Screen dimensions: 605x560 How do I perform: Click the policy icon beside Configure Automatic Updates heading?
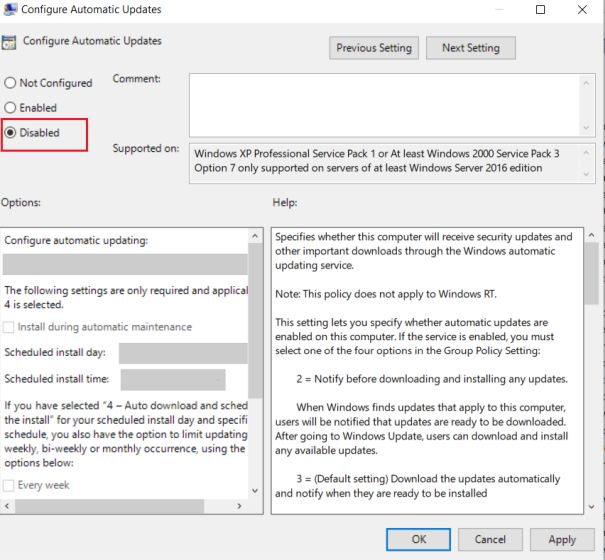[8, 42]
